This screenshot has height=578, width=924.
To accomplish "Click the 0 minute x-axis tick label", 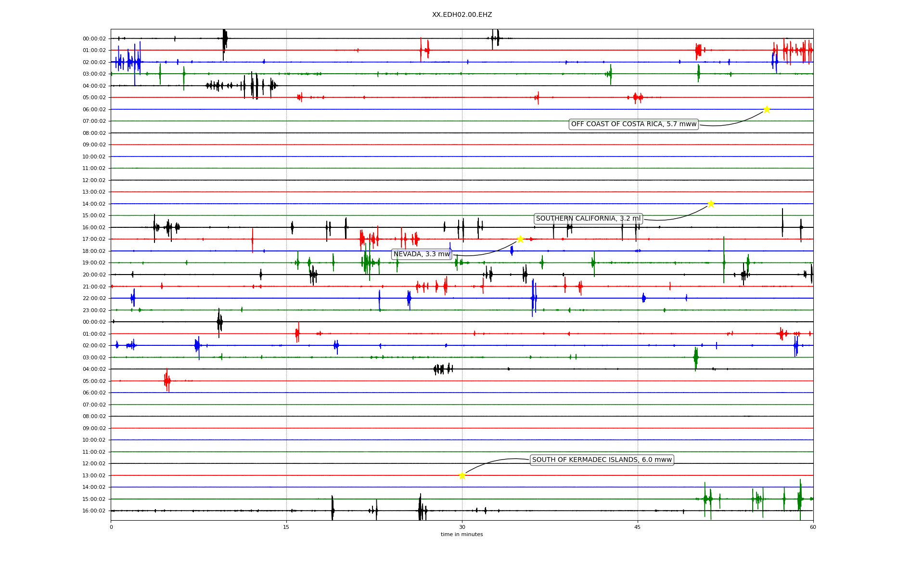I will pyautogui.click(x=111, y=527).
